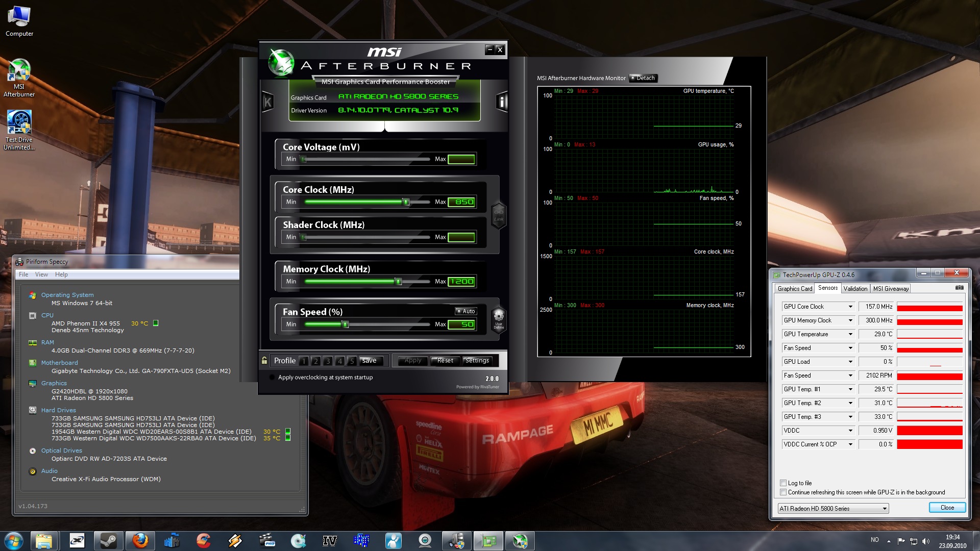This screenshot has height=551, width=980.
Task: Open the Motherboard section in Speccy
Action: coord(60,363)
